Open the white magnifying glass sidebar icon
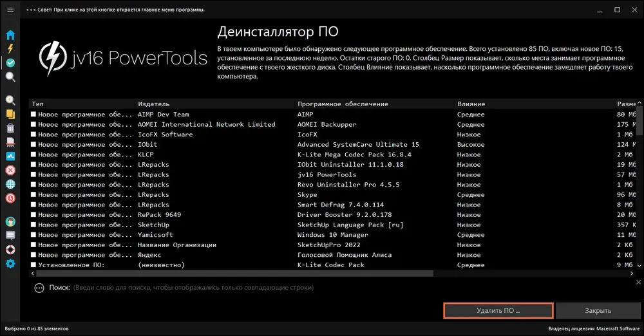The width and height of the screenshot is (644, 336). click(x=10, y=77)
